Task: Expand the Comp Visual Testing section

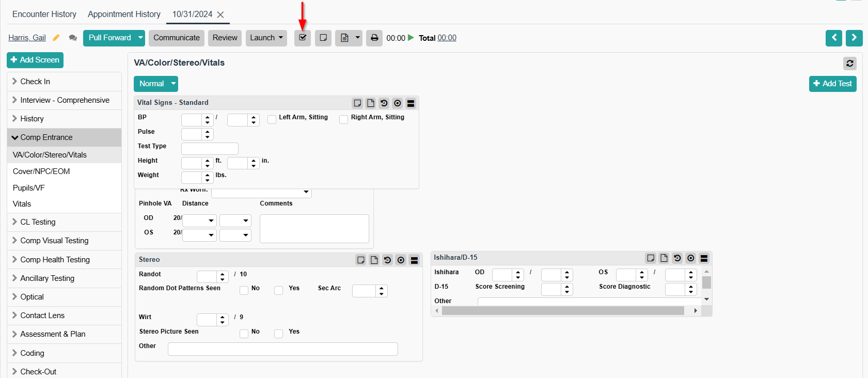Action: (x=54, y=241)
